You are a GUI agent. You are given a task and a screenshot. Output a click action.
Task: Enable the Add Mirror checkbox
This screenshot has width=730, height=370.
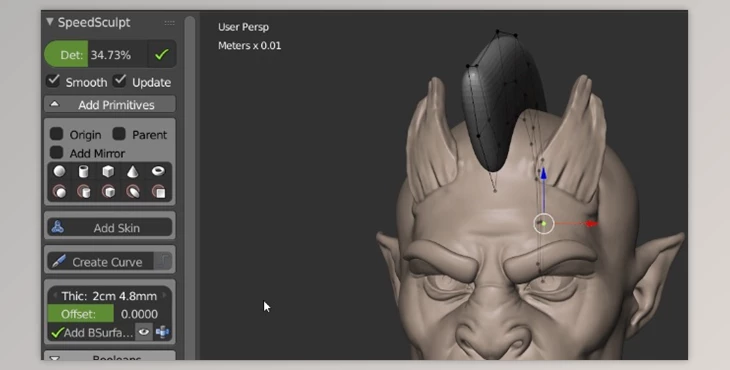pos(56,152)
